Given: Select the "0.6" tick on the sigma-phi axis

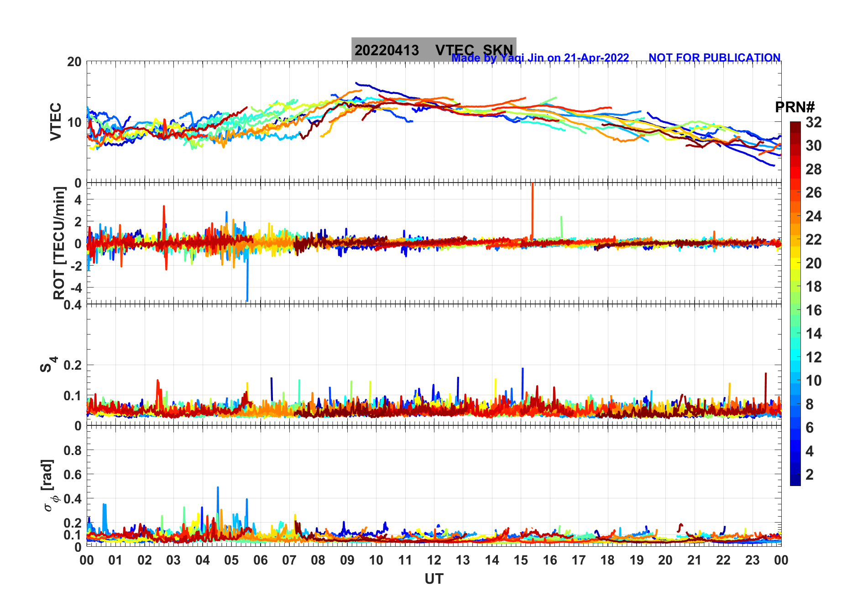Looking at the screenshot, I should [x=73, y=475].
